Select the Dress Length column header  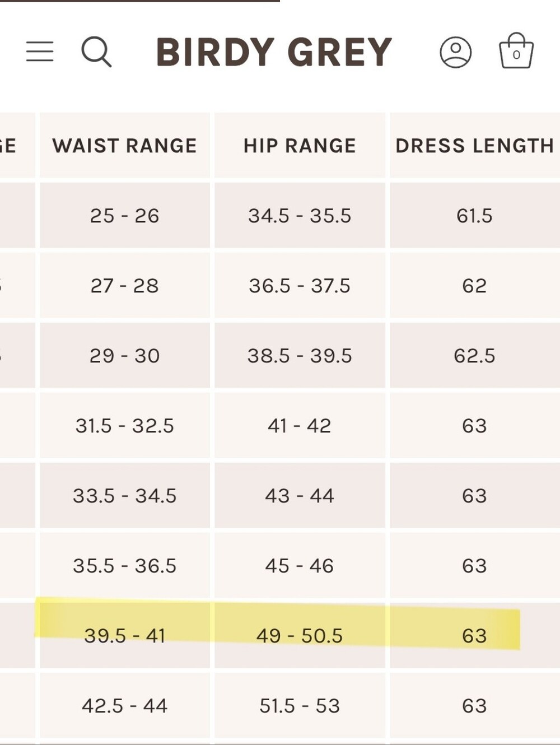475,146
